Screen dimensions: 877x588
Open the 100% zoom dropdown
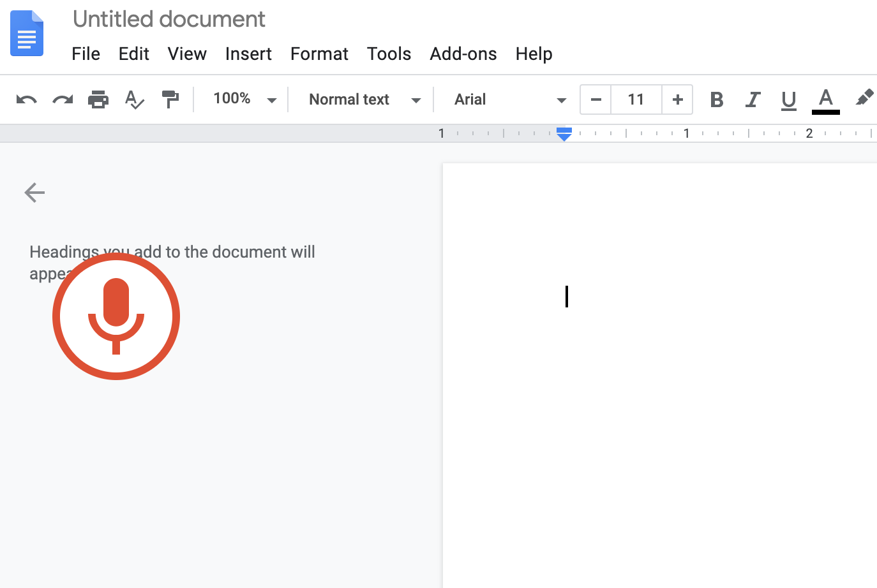click(x=244, y=99)
